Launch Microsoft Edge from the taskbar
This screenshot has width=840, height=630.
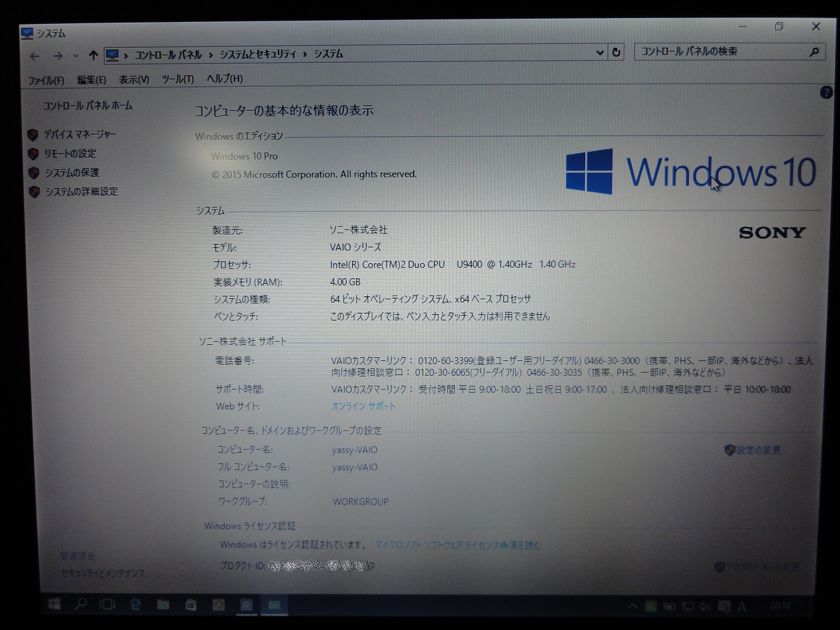point(135,604)
